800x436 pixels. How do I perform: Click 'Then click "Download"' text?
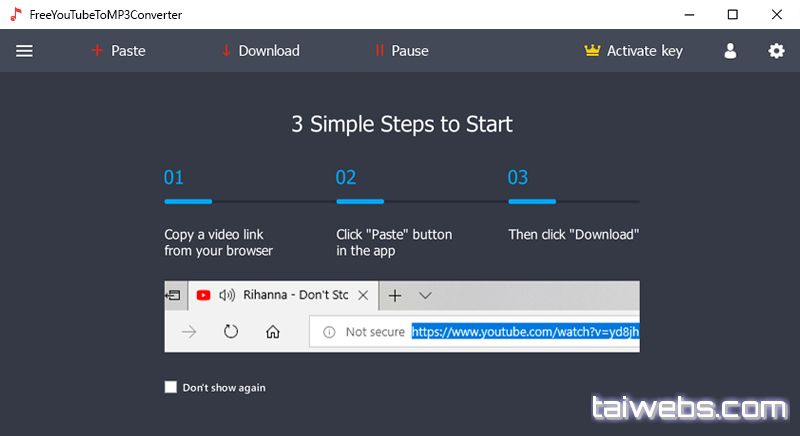573,235
